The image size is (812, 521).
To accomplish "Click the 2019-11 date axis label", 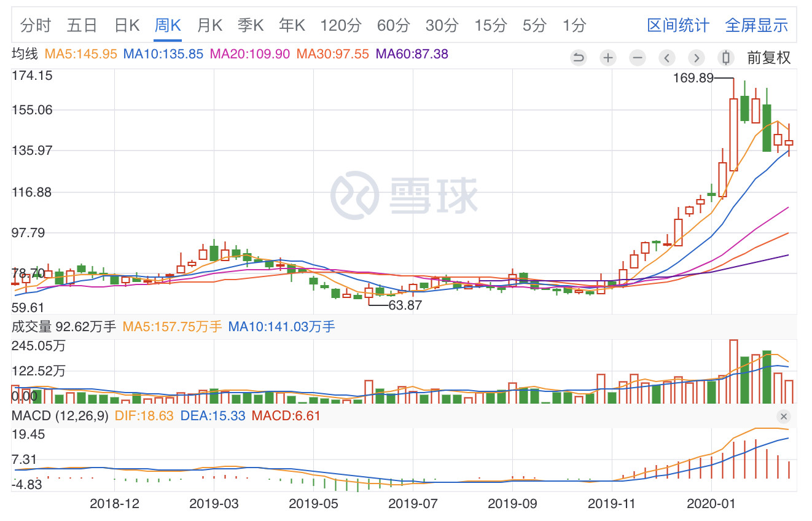I will (612, 504).
